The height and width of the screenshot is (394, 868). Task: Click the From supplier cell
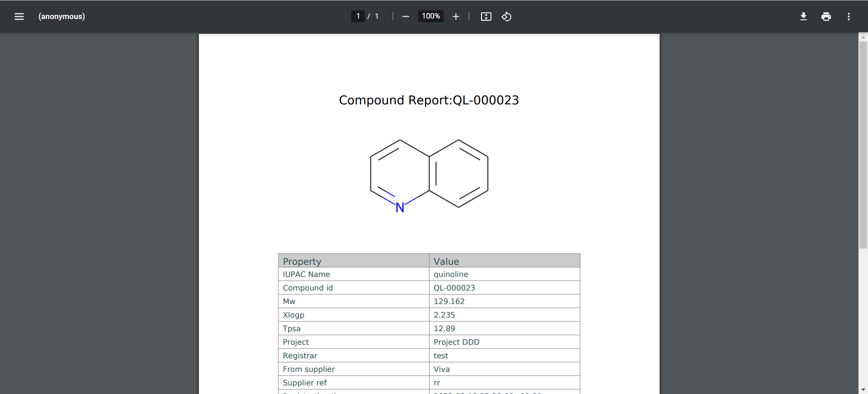354,369
